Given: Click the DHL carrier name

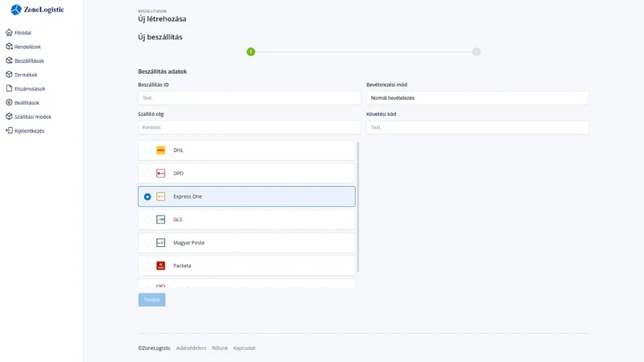Looking at the screenshot, I should pos(178,150).
